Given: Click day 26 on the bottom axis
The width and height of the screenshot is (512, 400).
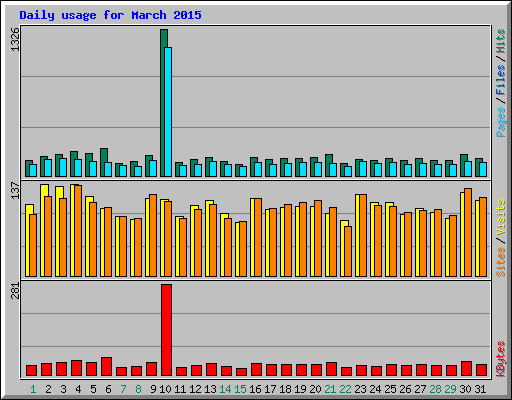Looking at the screenshot, I should (405, 389).
